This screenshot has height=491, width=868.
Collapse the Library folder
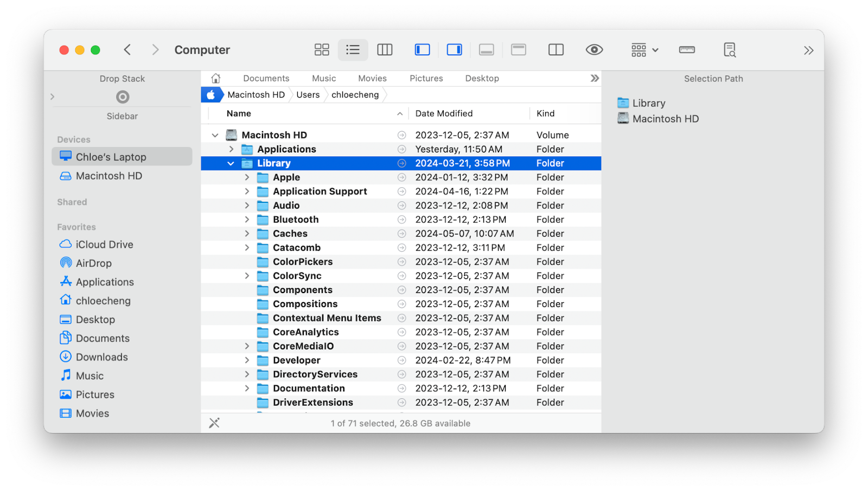point(231,163)
